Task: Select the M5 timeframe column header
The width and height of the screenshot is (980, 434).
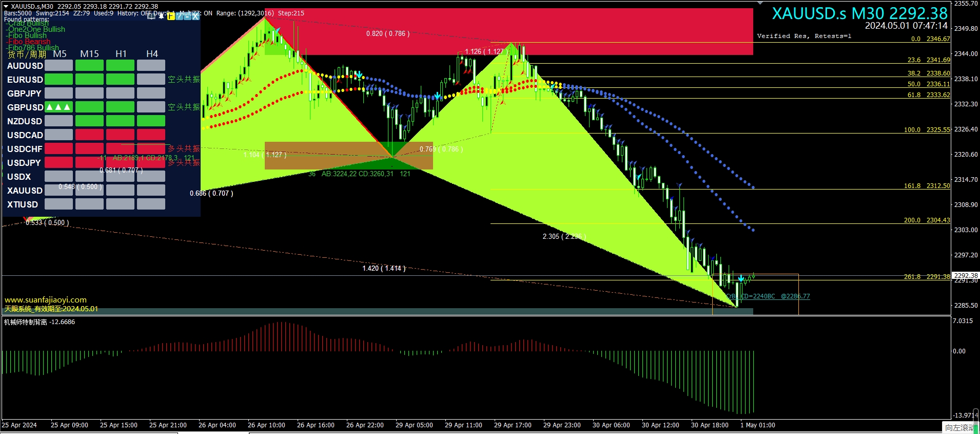Action: [60, 54]
